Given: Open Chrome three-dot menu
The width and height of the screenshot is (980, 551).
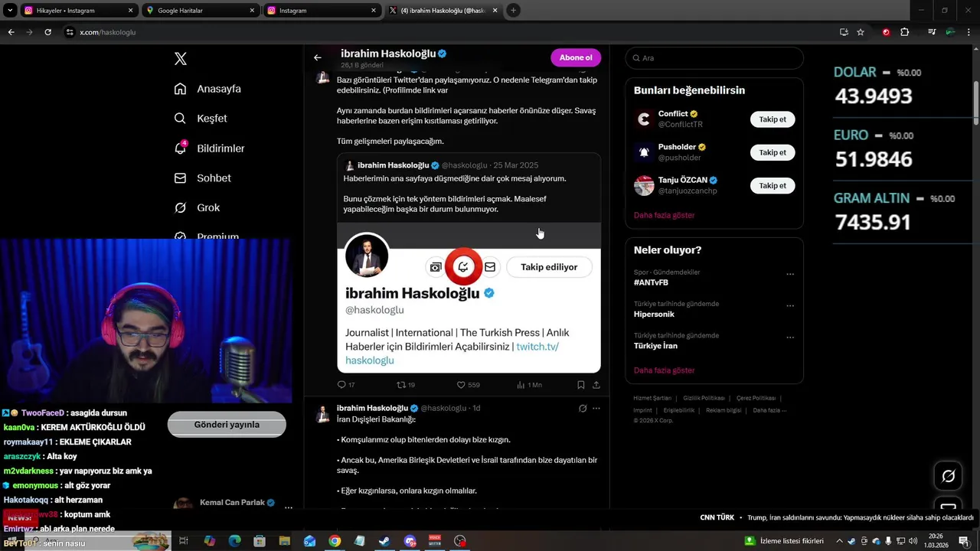Looking at the screenshot, I should 969,32.
